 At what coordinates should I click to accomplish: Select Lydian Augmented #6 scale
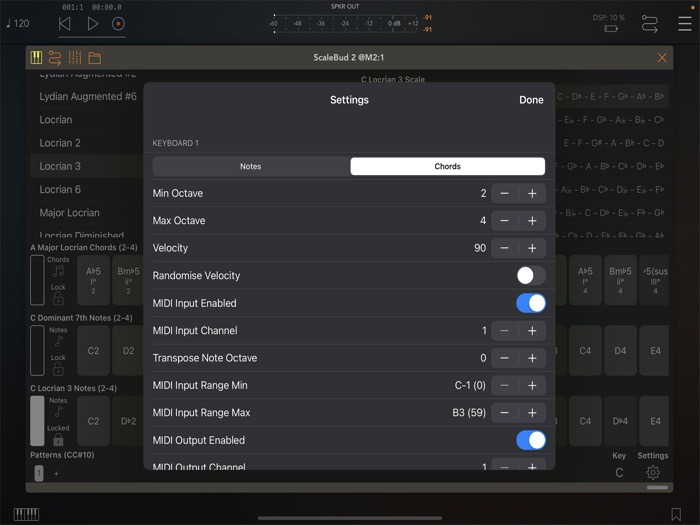[88, 96]
